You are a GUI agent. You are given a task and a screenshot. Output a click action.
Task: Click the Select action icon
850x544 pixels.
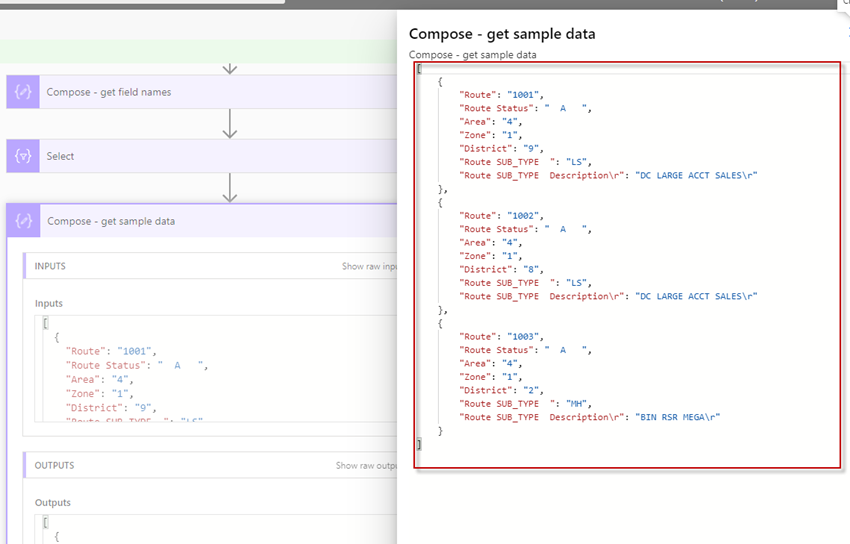[x=23, y=156]
